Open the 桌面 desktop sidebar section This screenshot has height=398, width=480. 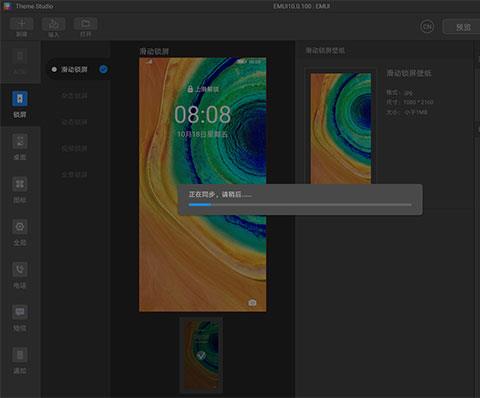coord(20,141)
